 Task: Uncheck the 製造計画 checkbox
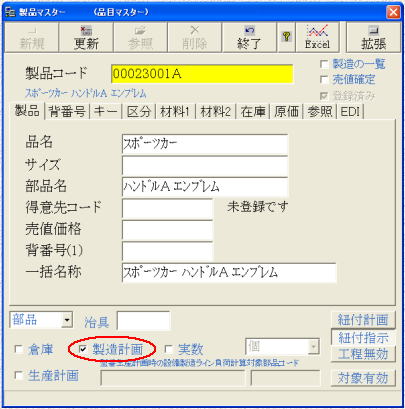tap(83, 349)
